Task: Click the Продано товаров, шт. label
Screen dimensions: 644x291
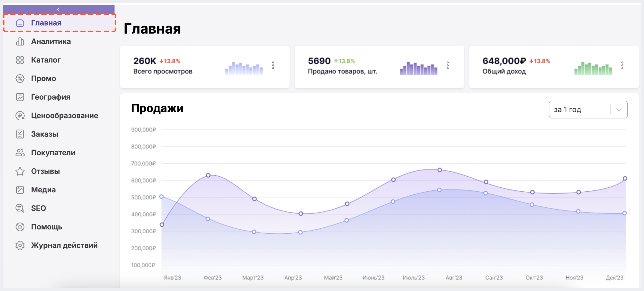Action: pos(342,71)
